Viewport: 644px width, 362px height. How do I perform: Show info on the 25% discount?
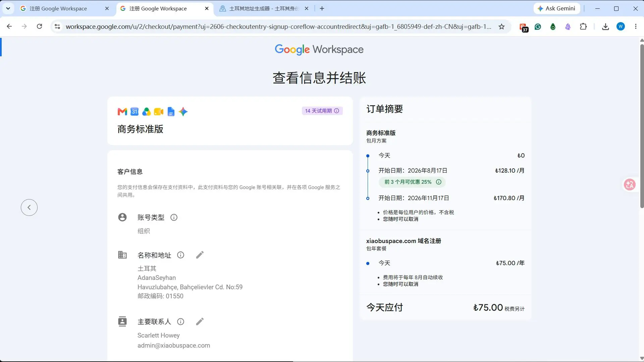point(439,182)
